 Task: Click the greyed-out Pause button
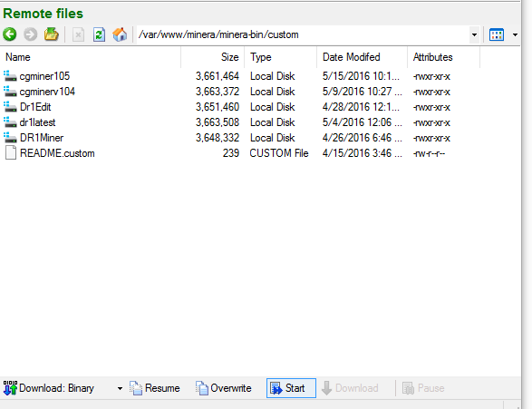(x=422, y=388)
